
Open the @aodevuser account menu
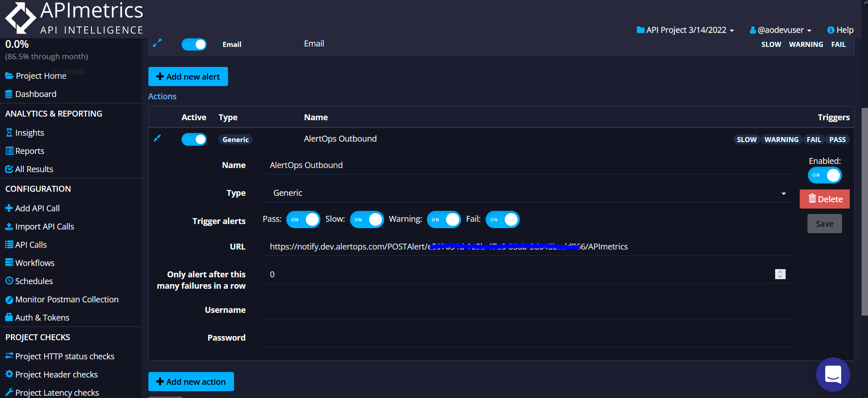coord(780,30)
